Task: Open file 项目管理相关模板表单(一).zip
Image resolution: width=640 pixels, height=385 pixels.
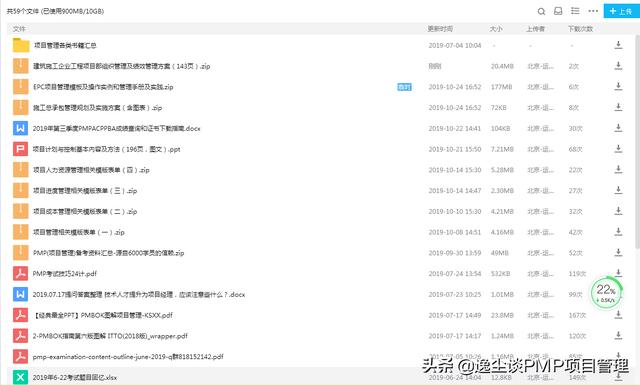Action: (x=79, y=232)
